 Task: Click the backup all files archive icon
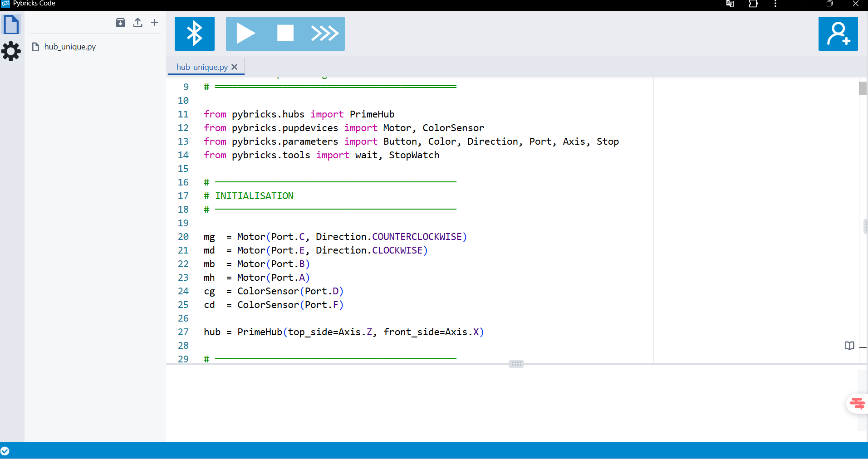click(x=120, y=22)
